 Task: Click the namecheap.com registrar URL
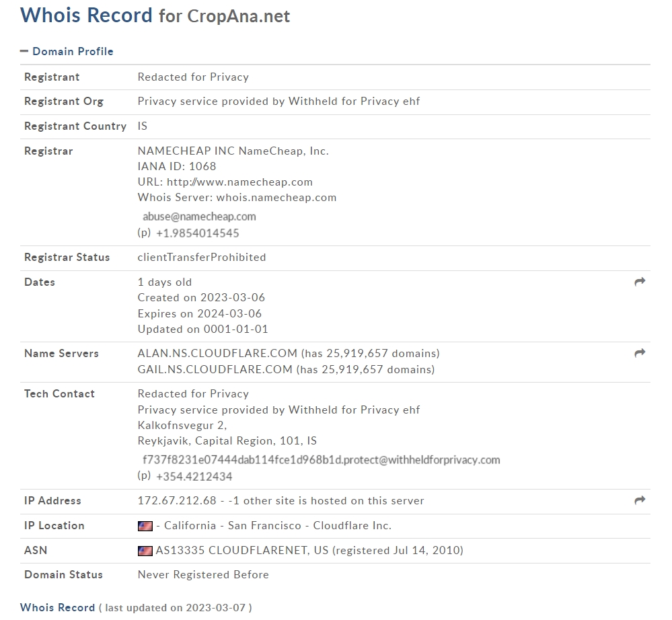click(x=239, y=182)
